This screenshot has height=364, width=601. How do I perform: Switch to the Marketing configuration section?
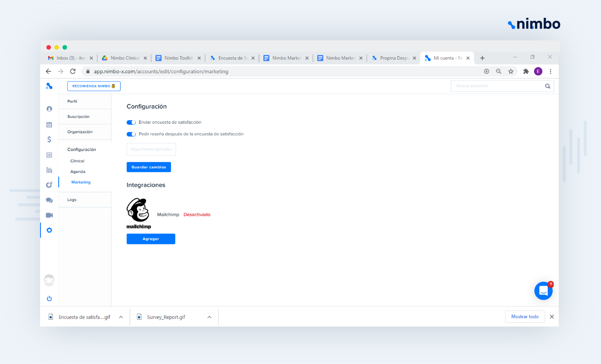[81, 182]
